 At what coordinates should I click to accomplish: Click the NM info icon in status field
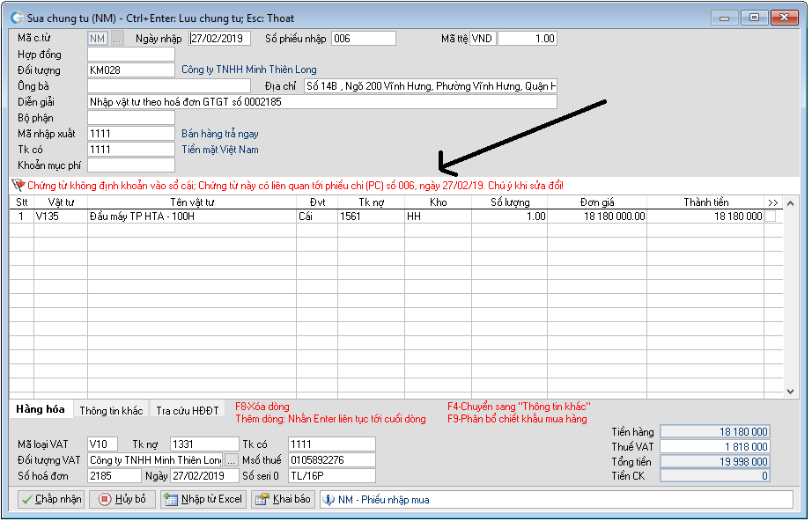328,500
